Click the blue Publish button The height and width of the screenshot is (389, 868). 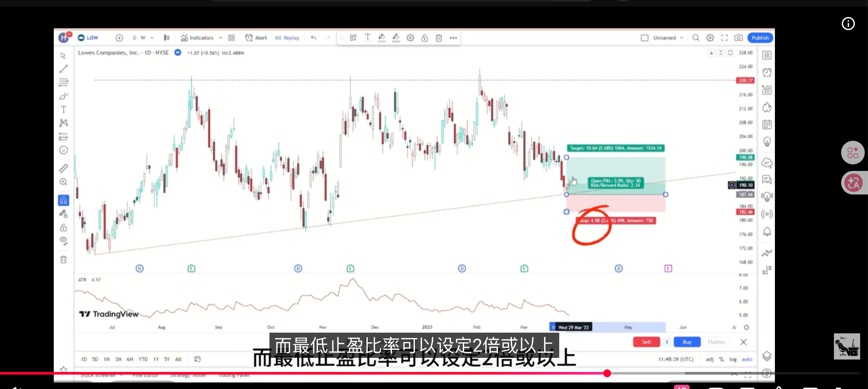[x=760, y=38]
